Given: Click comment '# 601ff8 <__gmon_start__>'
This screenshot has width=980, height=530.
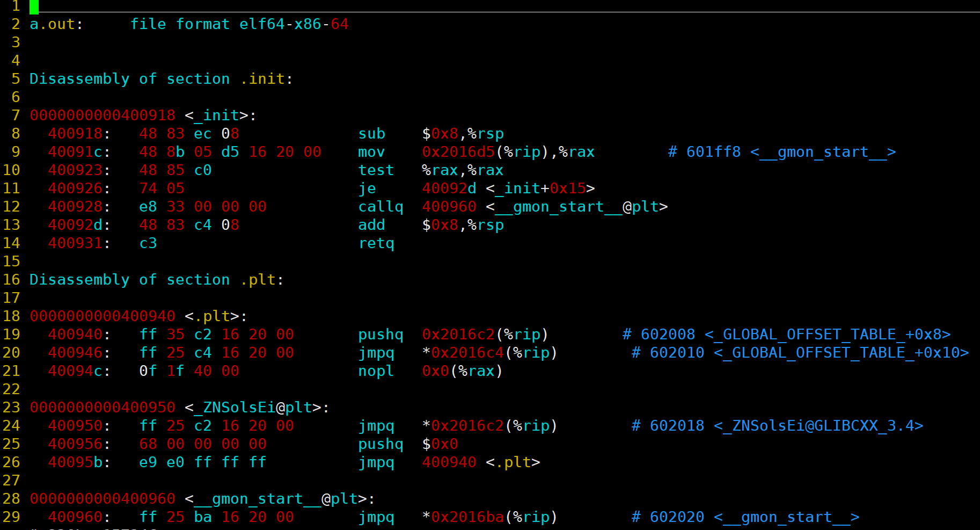Looking at the screenshot, I should pyautogui.click(x=782, y=152).
